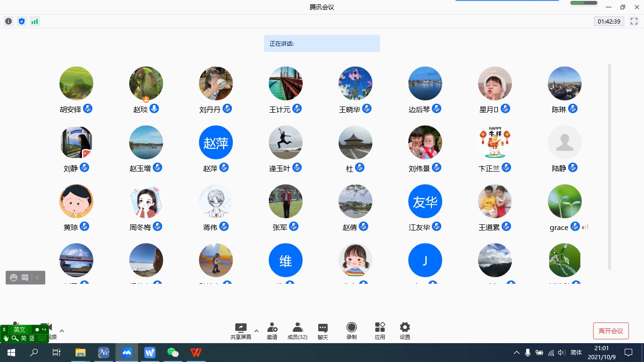Image resolution: width=644 pixels, height=362 pixels.
Task: Open the Chat (聊天) panel
Action: click(323, 328)
